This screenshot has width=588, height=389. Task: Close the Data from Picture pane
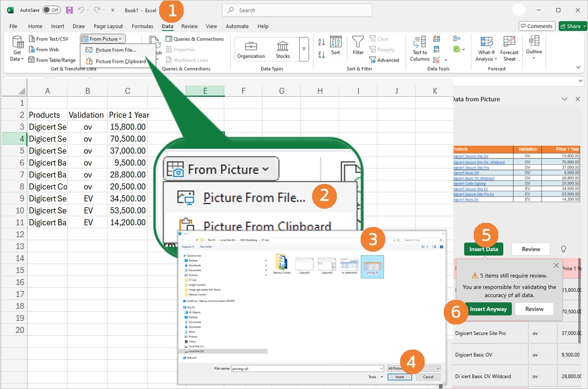click(577, 99)
